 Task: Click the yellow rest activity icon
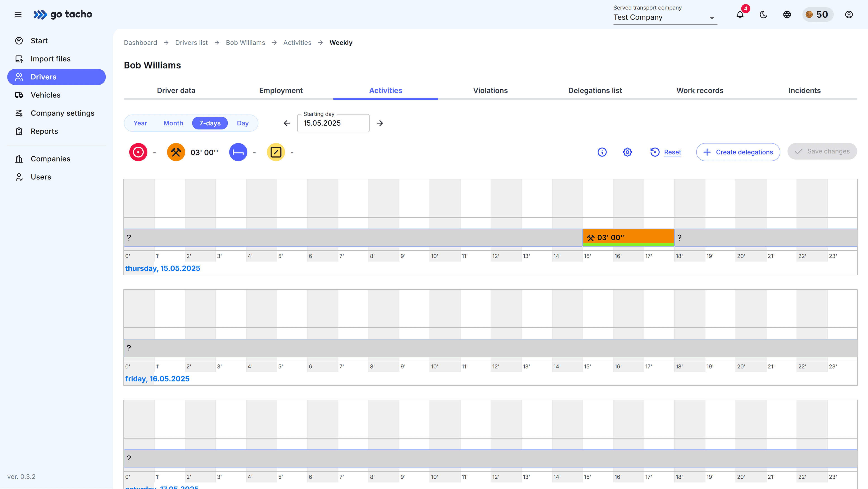pyautogui.click(x=276, y=152)
